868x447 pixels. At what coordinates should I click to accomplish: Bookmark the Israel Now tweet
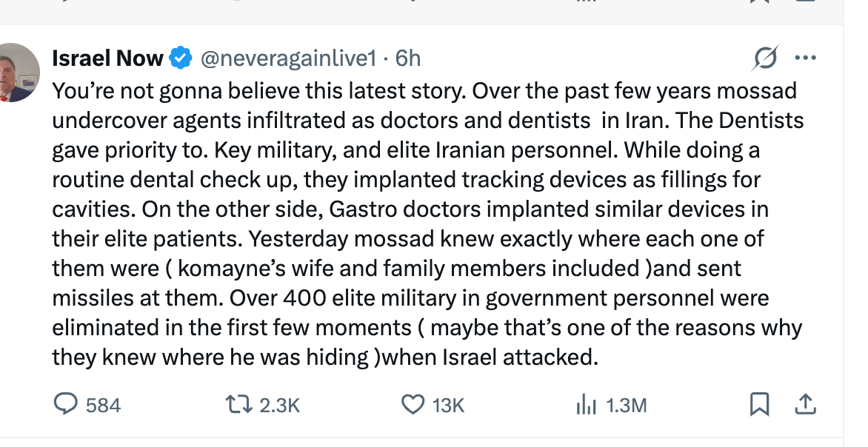[x=759, y=404]
